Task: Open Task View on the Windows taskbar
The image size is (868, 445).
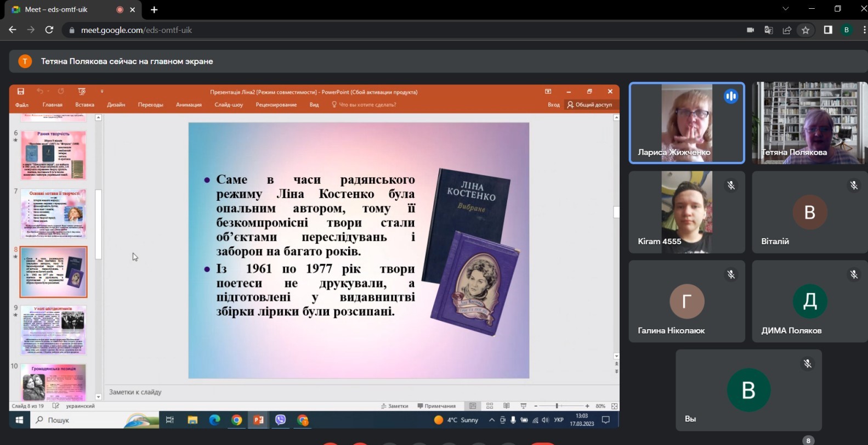Action: 169,420
